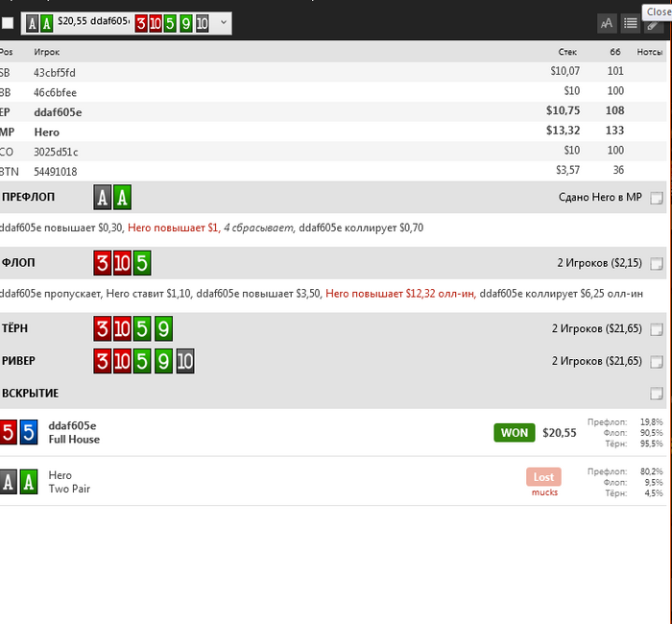Click the gray ace in Hero's showdown hand

pyautogui.click(x=8, y=482)
